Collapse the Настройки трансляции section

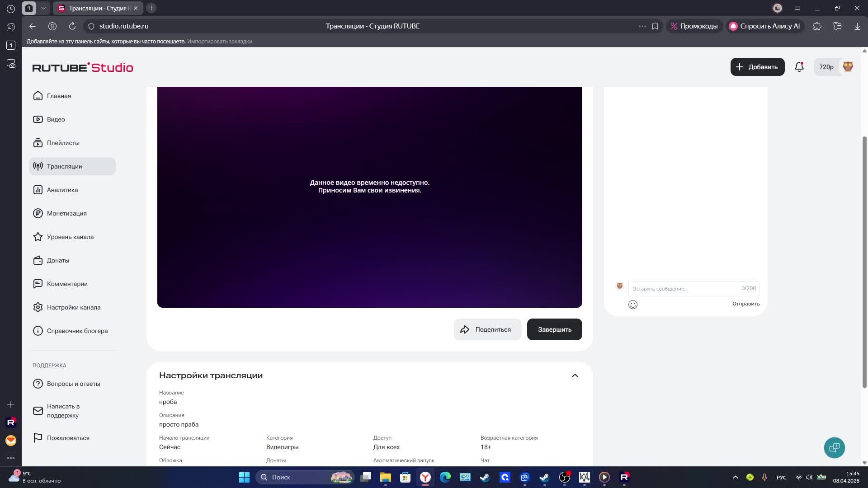point(575,375)
